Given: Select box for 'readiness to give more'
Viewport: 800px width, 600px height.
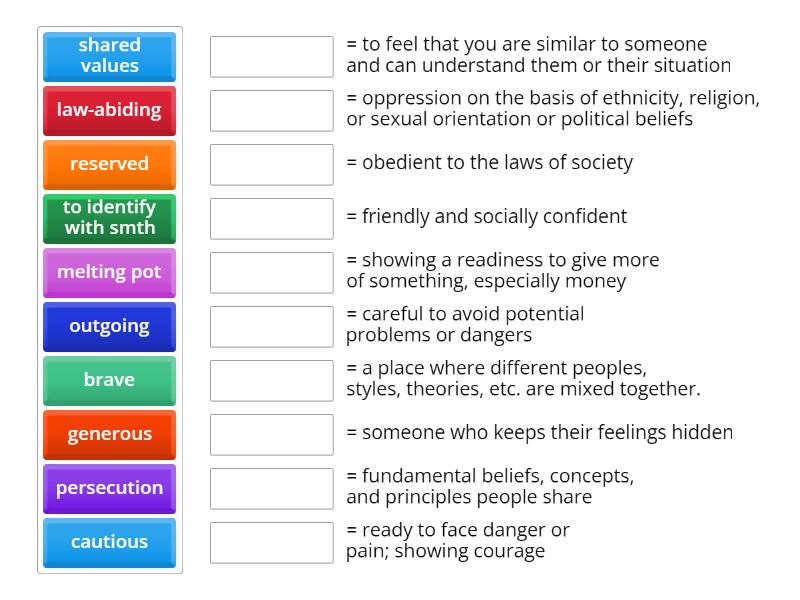Looking at the screenshot, I should point(272,273).
